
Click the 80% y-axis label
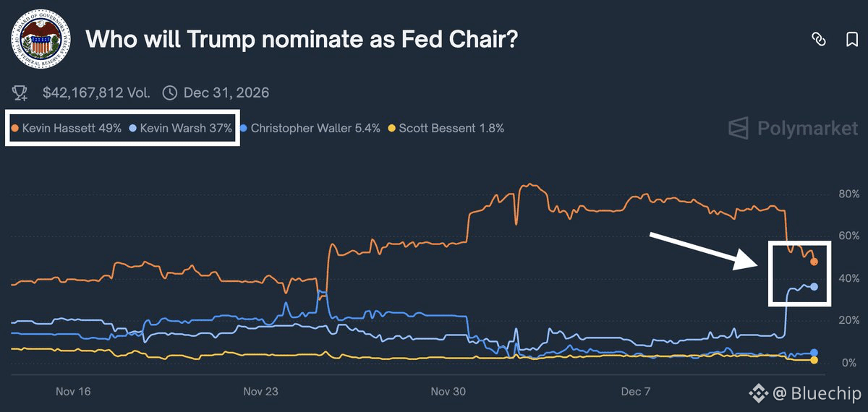848,194
